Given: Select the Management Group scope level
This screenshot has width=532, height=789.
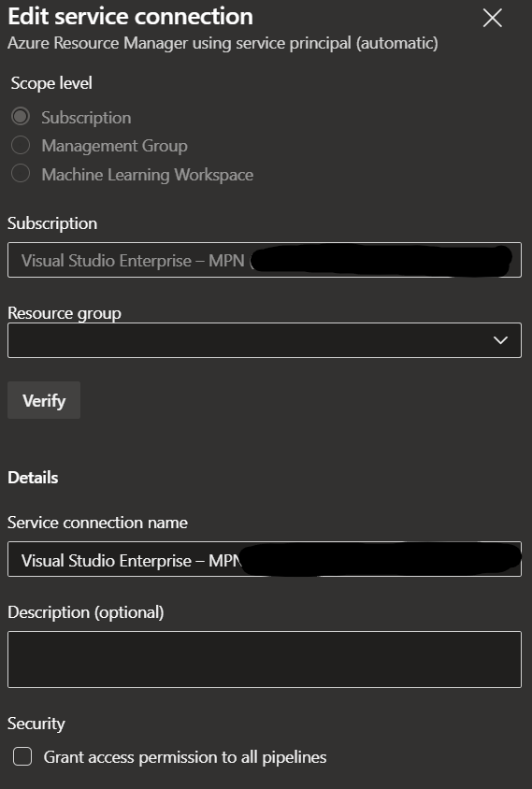Looking at the screenshot, I should click(21, 146).
